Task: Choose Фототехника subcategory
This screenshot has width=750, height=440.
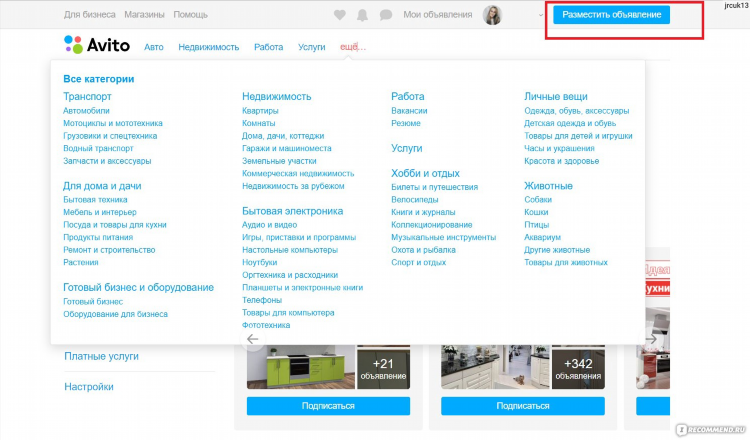Action: pyautogui.click(x=266, y=325)
